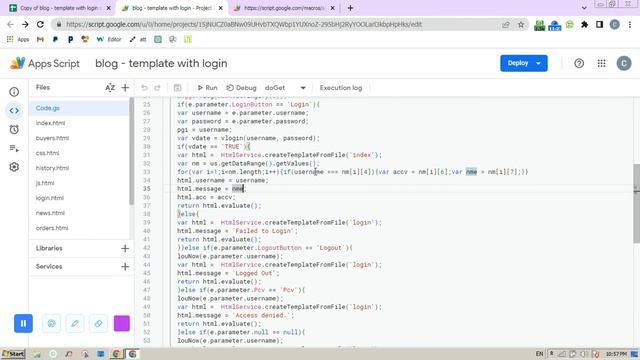The image size is (640, 360).
Task: Click the project title blog - template with login
Action: coord(161,63)
